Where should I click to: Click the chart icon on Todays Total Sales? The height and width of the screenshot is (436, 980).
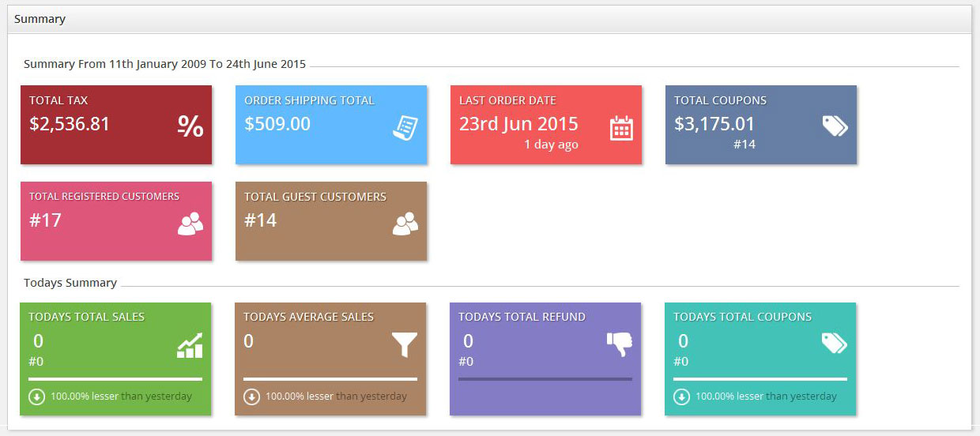(190, 345)
